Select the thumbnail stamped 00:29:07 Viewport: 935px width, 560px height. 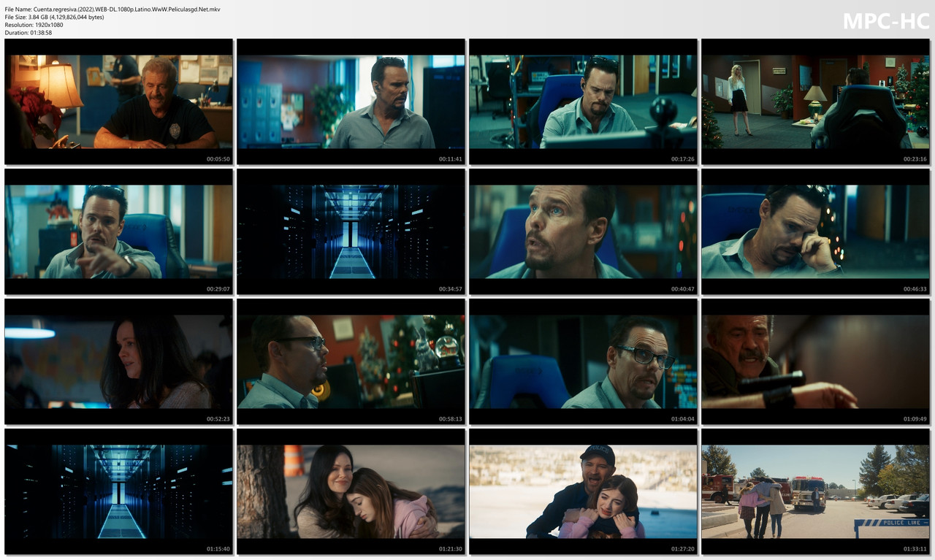pos(118,231)
